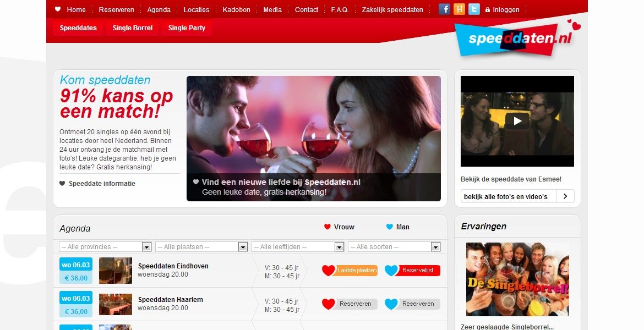Click the 'Bekijk de speeddate van Esmee!' text
The image size is (644, 330).
511,179
